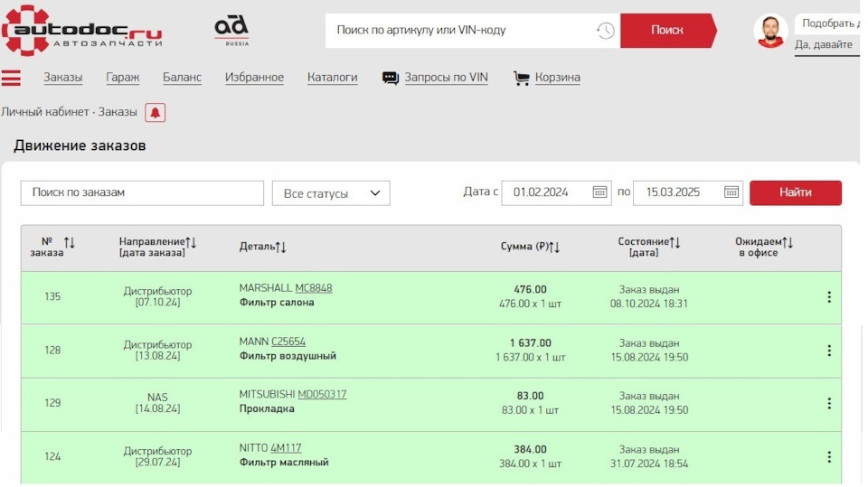Open actions menu for order 129
This screenshot has width=868, height=487.
pyautogui.click(x=829, y=404)
